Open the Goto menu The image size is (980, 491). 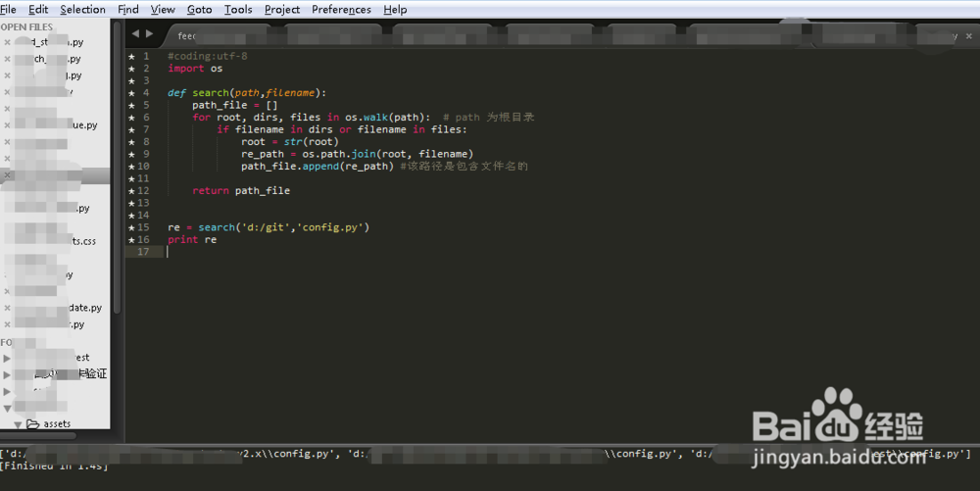point(199,10)
